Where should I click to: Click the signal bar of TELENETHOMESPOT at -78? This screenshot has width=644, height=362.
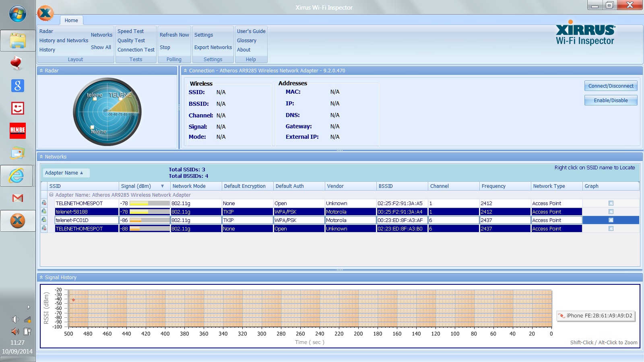coord(149,204)
